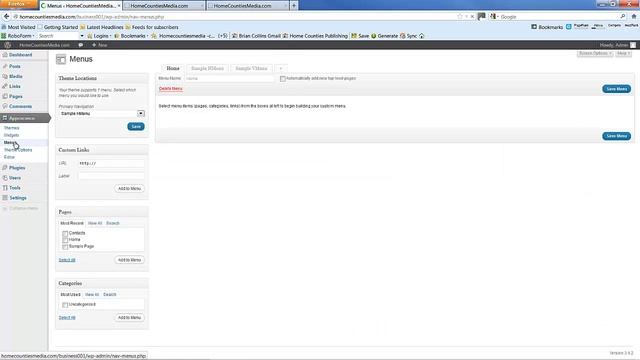This screenshot has height=360, width=640.
Task: Click the Dashboard icon in sidebar
Action: (5, 55)
